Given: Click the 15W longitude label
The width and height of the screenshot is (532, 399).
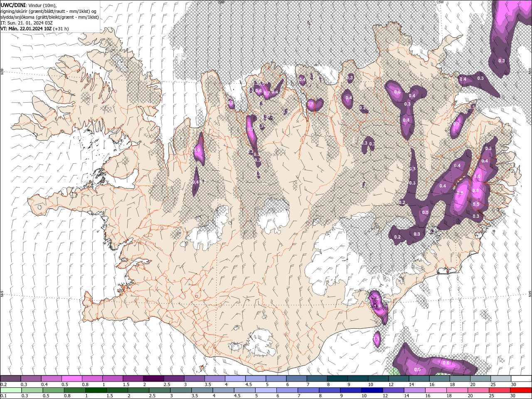Looking at the screenshot, I should (440, 2).
